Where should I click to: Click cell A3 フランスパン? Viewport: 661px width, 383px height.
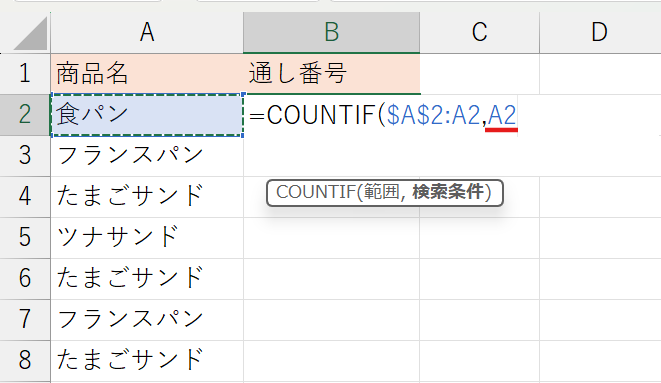click(147, 156)
